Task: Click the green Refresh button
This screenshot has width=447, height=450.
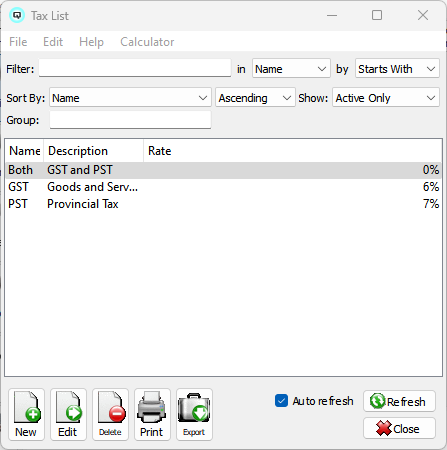Action: pyautogui.click(x=399, y=401)
